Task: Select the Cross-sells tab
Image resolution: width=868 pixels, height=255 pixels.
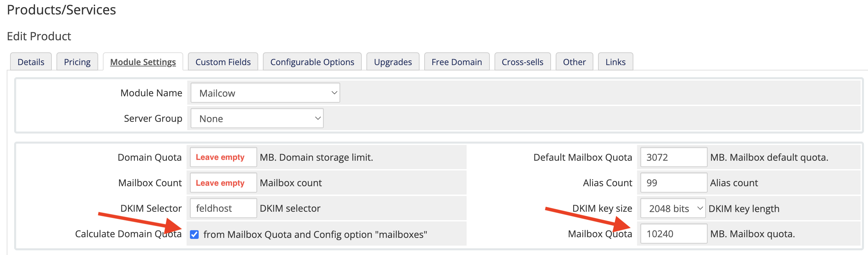Action: (522, 62)
